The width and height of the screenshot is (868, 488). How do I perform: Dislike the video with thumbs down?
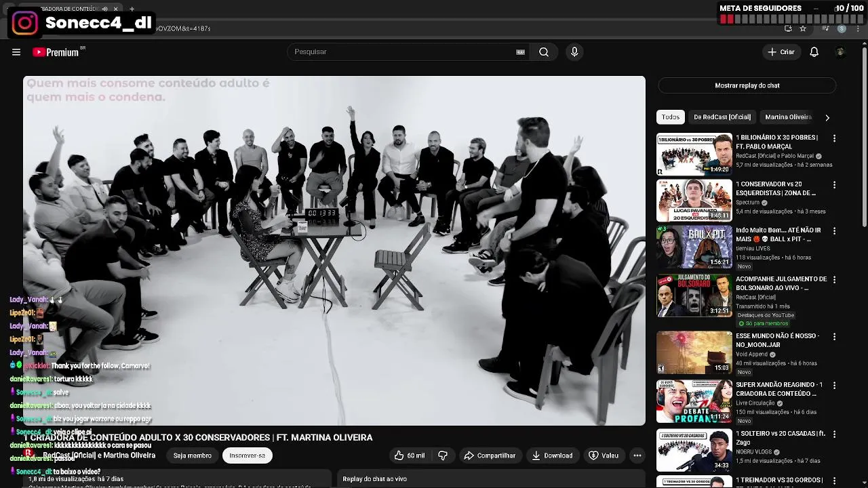click(443, 455)
